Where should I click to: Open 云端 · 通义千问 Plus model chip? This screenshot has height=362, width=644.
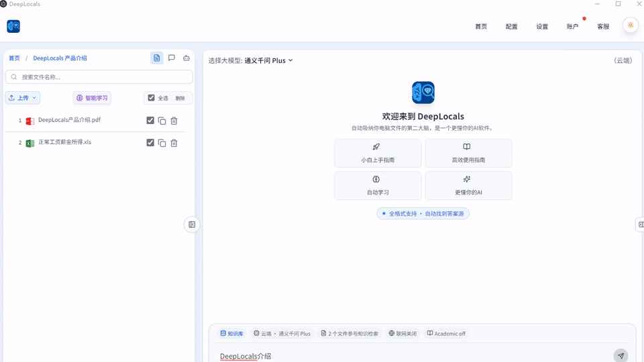(x=282, y=334)
